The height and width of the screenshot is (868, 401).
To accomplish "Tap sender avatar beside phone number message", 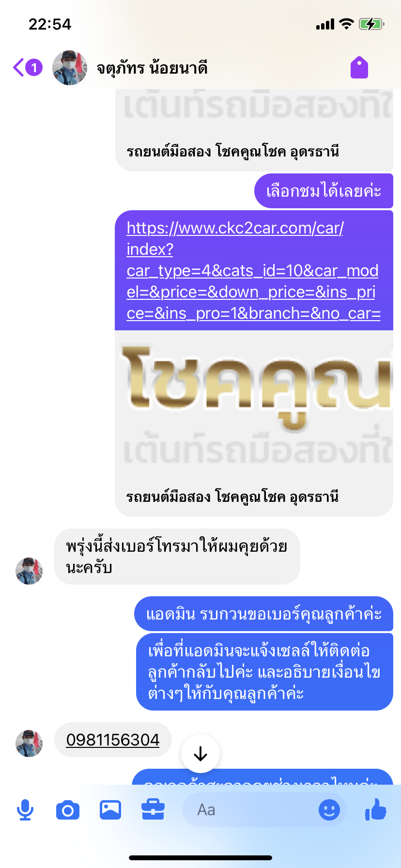I will pyautogui.click(x=29, y=744).
